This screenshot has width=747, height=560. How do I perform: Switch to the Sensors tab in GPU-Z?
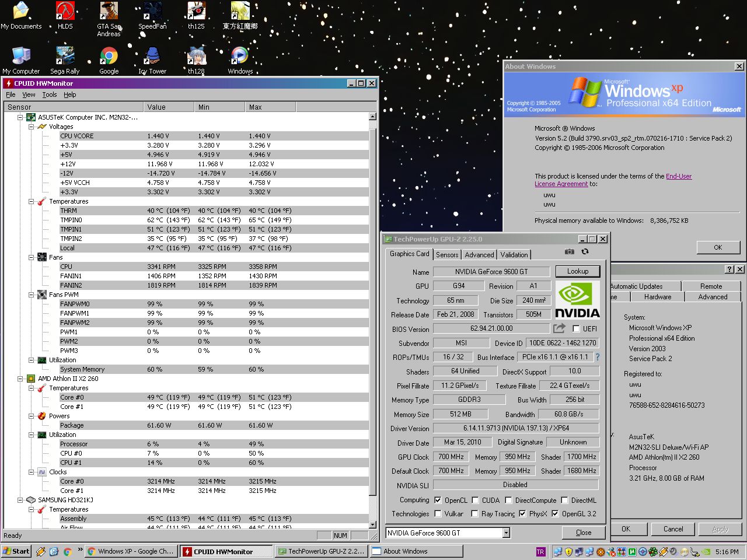447,254
